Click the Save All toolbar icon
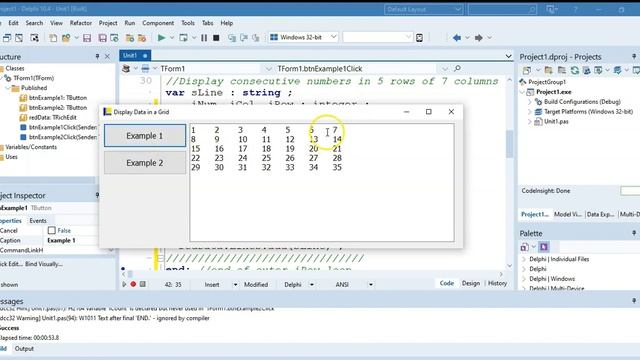Image resolution: width=640 pixels, height=360 pixels. 102,38
